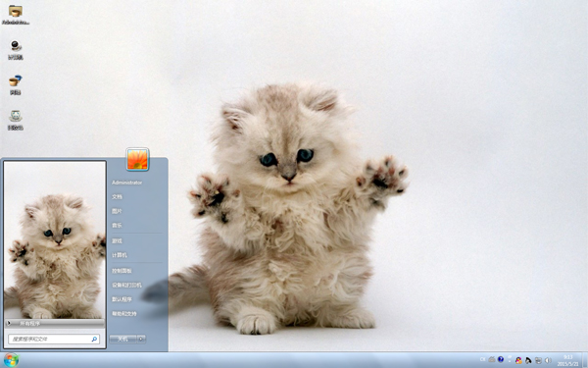This screenshot has width=588, height=368.
Task: Click the taskbar clock showing 9:13
Action: point(567,360)
